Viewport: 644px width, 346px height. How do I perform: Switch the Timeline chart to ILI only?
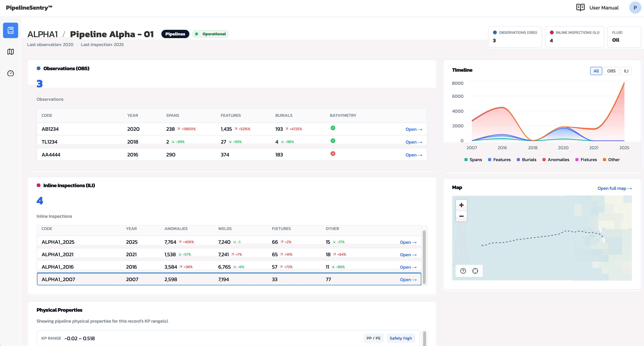(x=626, y=71)
